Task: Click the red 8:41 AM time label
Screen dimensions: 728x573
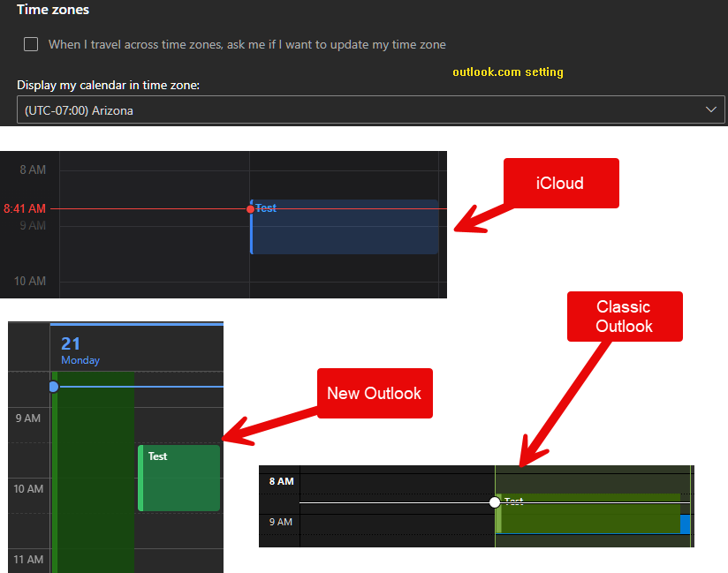Action: [25, 208]
